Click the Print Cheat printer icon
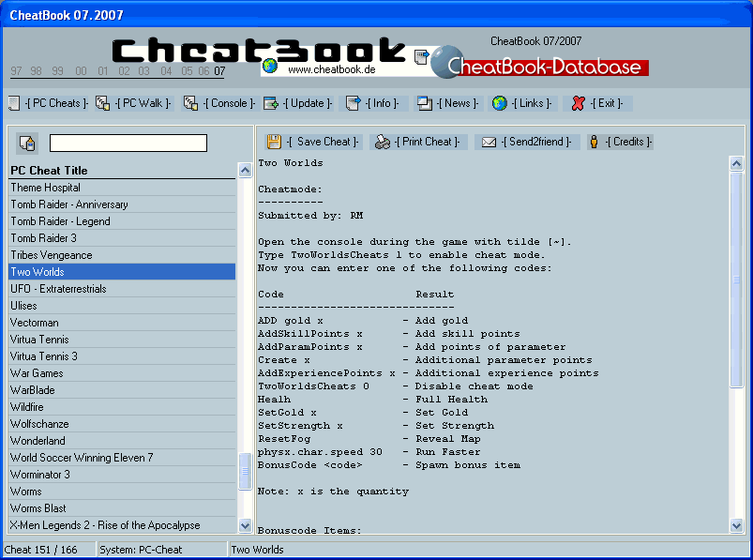 point(383,142)
